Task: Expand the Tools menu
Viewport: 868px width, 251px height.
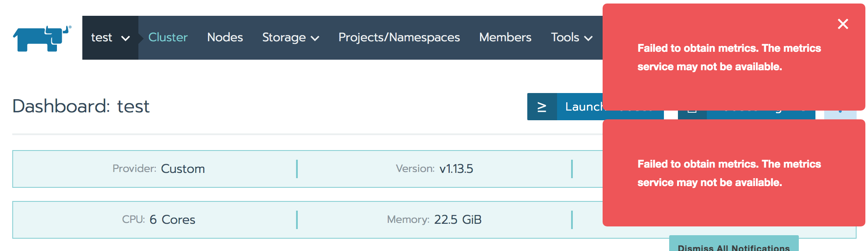Action: pos(572,38)
